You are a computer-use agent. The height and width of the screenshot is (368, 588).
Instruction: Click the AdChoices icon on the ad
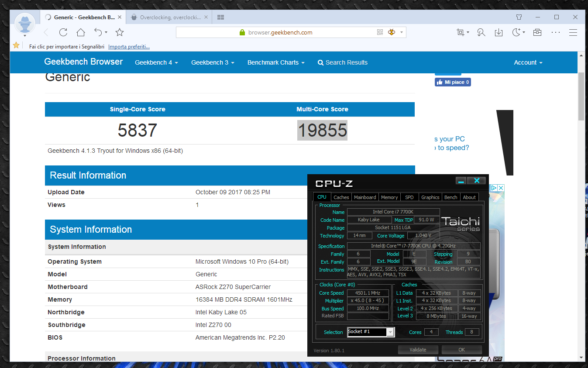pyautogui.click(x=494, y=188)
